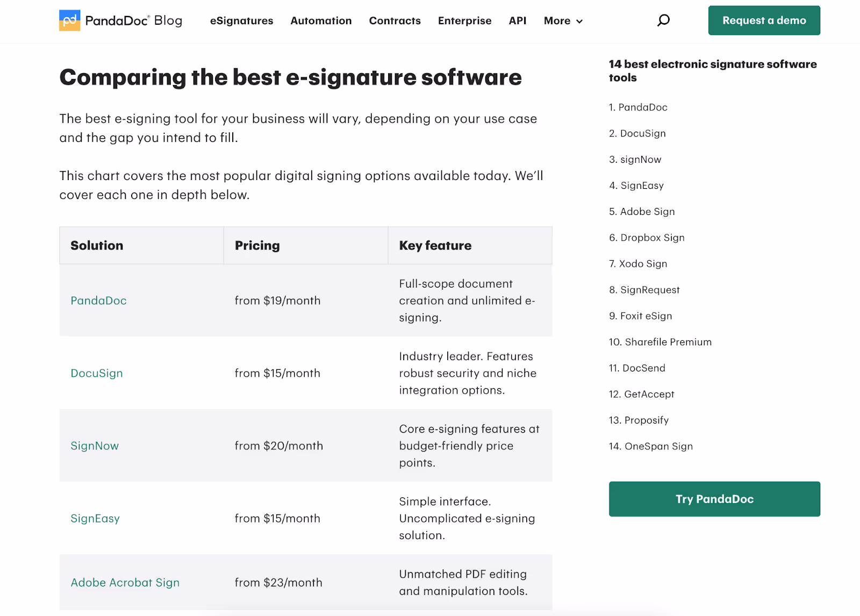This screenshot has width=860, height=616.
Task: Click the Try PandaDoc button
Action: pos(714,499)
